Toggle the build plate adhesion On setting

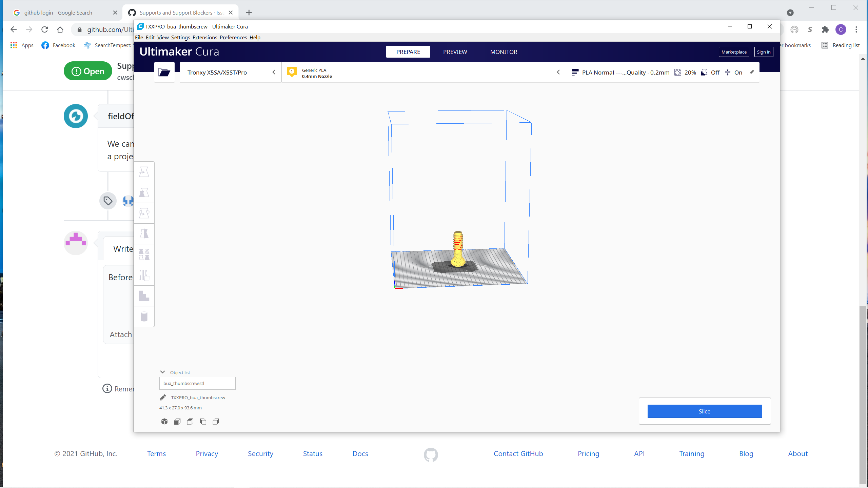click(x=733, y=72)
